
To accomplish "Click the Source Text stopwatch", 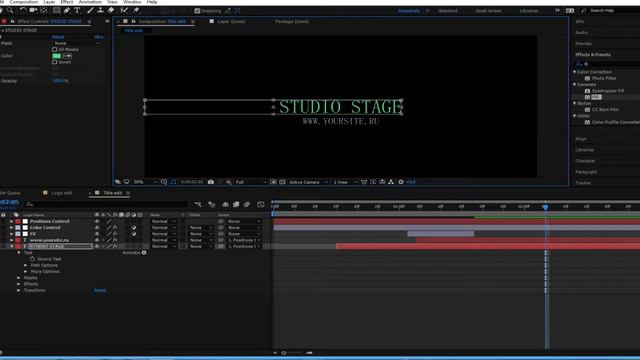I will pos(32,259).
